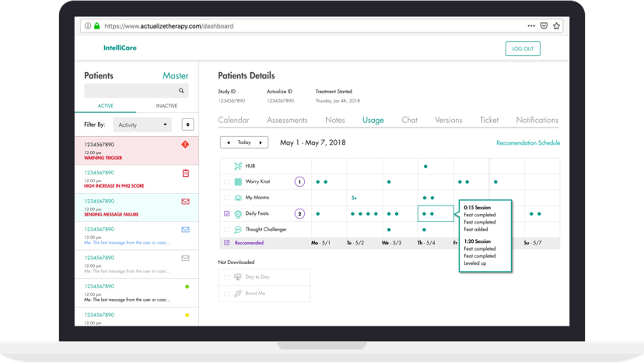Click the Boost Me app icon
Screen dimensions: 644x363
(x=238, y=293)
